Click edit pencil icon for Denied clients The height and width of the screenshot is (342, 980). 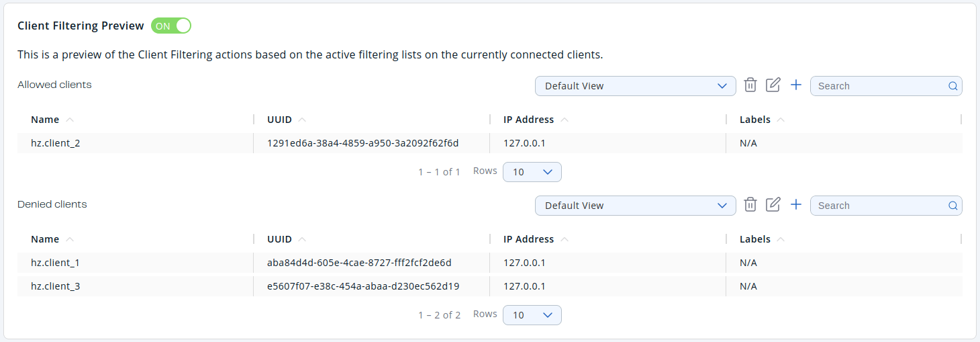[x=773, y=205]
